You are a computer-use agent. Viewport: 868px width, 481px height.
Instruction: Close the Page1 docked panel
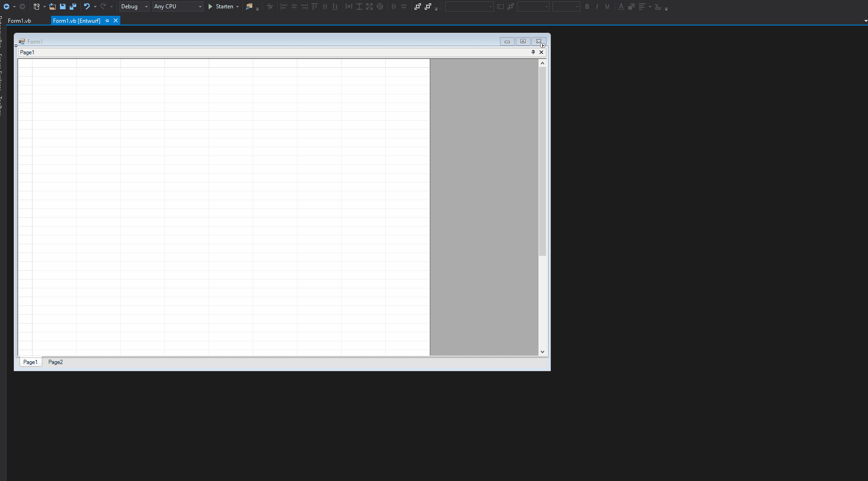click(541, 52)
